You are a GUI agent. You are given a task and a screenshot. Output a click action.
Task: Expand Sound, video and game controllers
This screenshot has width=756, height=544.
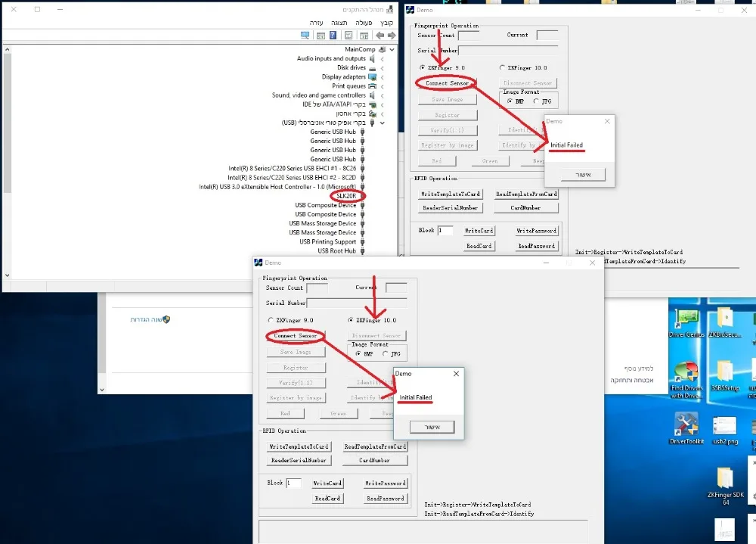tap(383, 95)
